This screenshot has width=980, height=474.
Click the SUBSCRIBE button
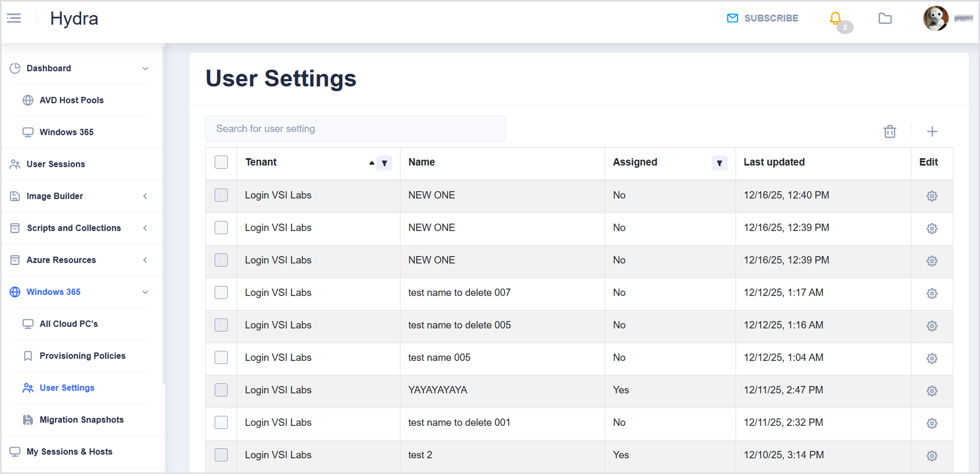pos(763,18)
